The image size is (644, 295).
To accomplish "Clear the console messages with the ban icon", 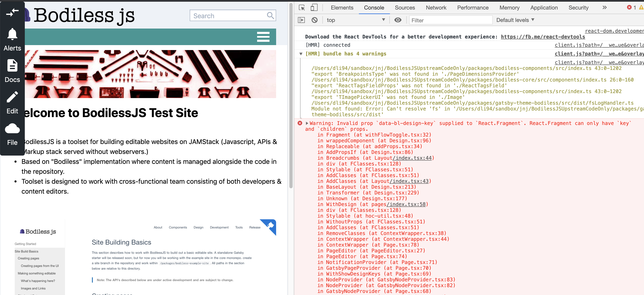I will [x=315, y=20].
